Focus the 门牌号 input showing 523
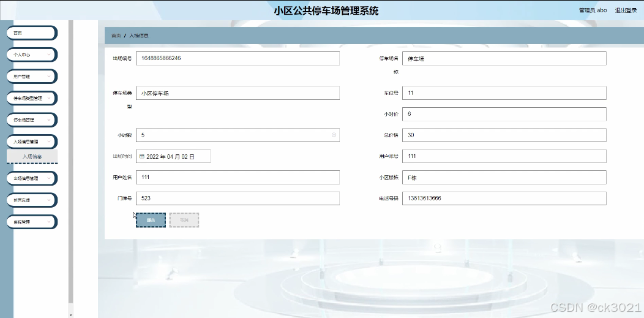Viewport: 644px width, 318px height. click(238, 198)
